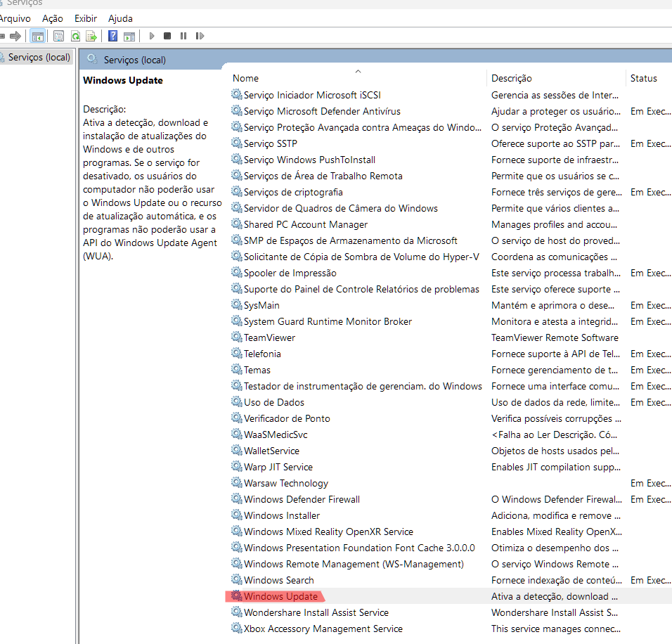Click the gear icon beside Windows Installer
The image size is (672, 644).
(237, 515)
